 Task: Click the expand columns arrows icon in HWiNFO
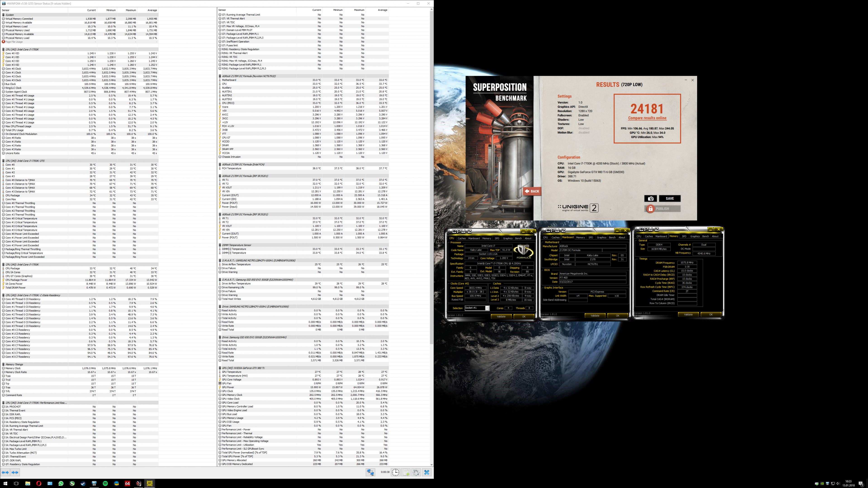coord(5,472)
